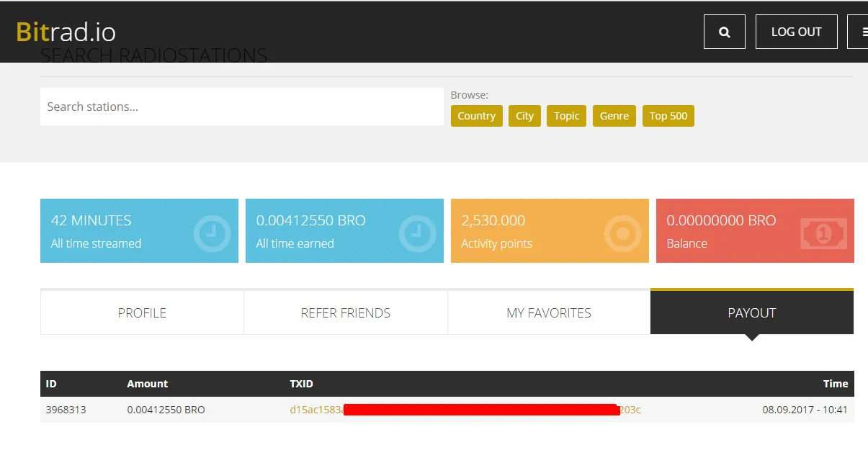Open the Top 500 stations list

[x=668, y=116]
